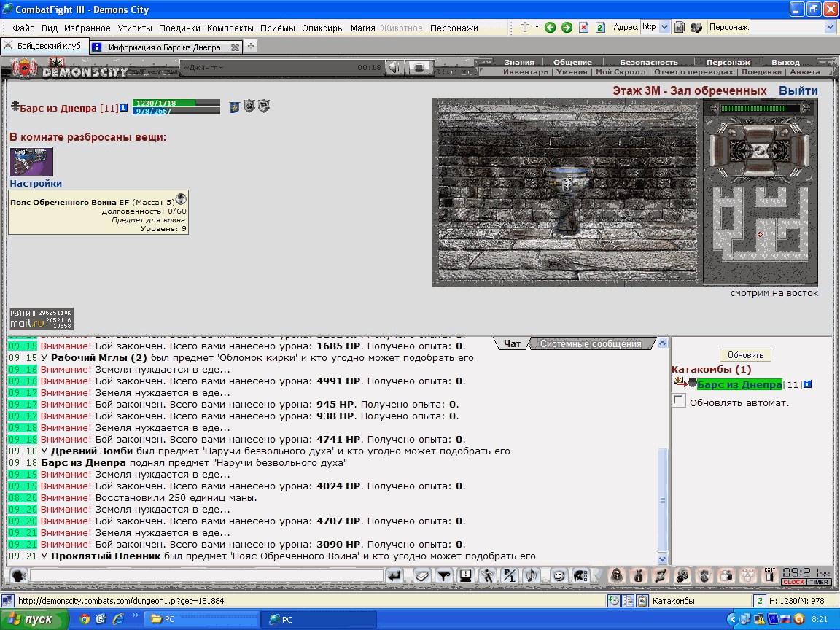Click the blue mana bar 978/2667

[x=176, y=111]
